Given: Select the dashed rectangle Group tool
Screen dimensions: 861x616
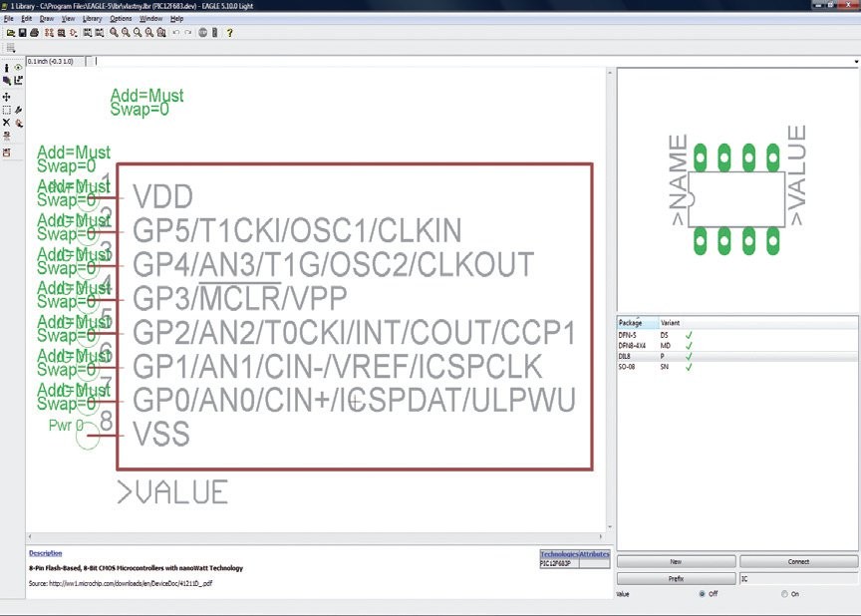Looking at the screenshot, I should pos(7,110).
